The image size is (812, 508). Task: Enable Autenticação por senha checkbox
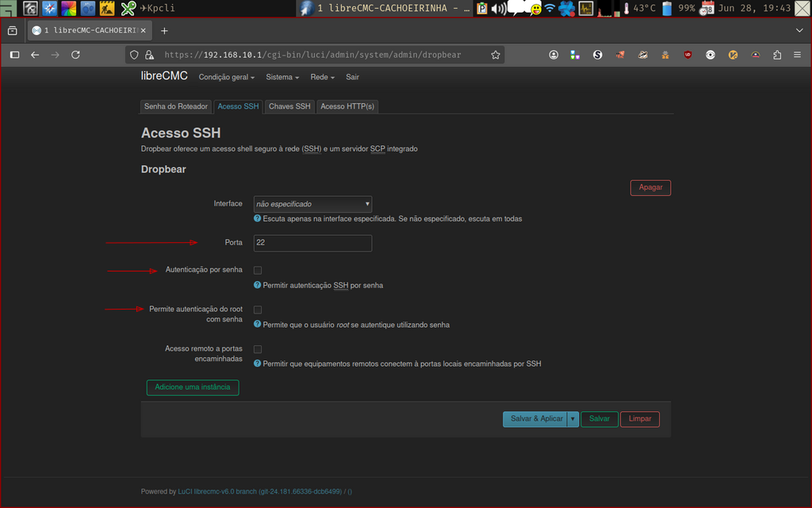[x=258, y=270]
